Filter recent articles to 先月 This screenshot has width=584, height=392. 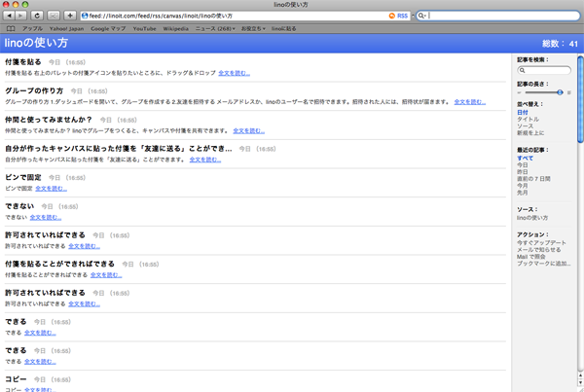[x=522, y=193]
